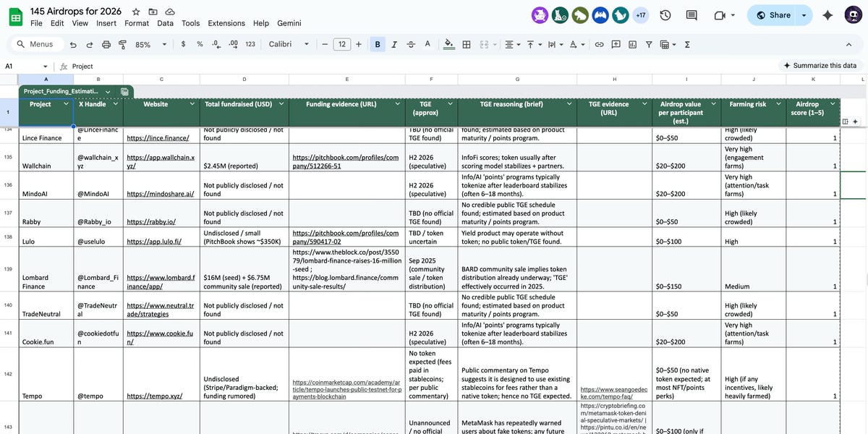Click the Share button
The image size is (868, 434).
coord(773,15)
